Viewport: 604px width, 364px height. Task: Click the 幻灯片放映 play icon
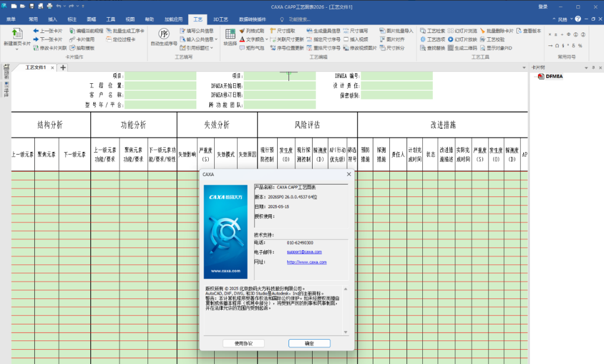[x=451, y=39]
